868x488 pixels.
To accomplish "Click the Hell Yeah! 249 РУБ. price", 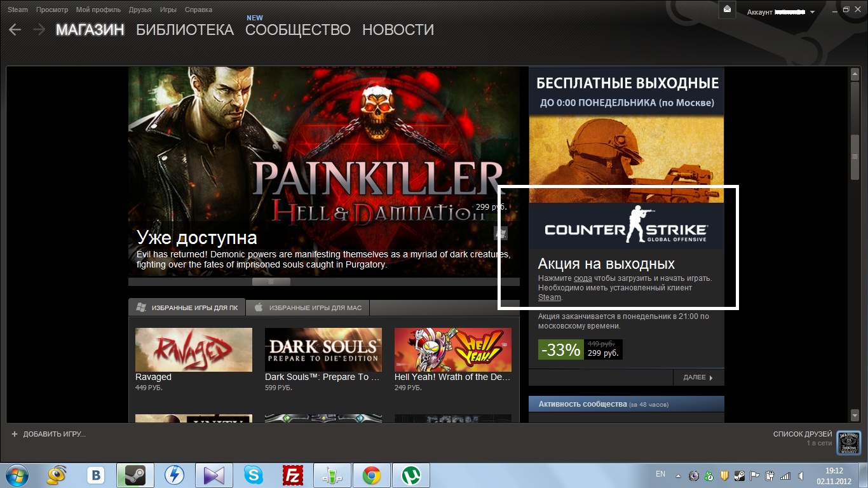I will coord(409,388).
